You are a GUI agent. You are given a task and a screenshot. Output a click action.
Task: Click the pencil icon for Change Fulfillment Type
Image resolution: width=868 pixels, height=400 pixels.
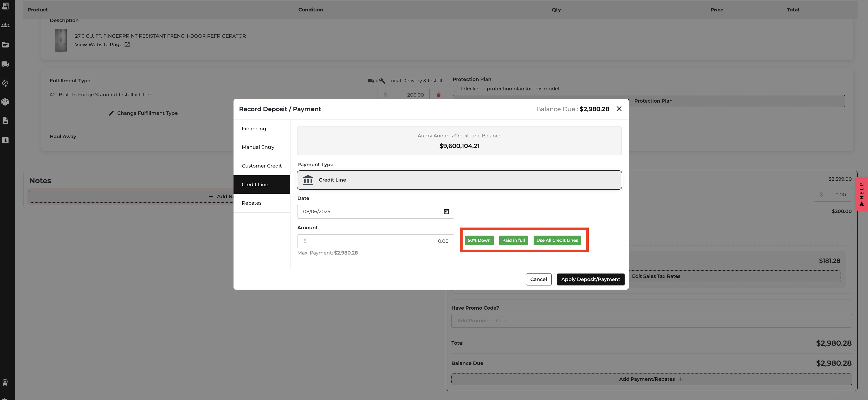pyautogui.click(x=111, y=113)
